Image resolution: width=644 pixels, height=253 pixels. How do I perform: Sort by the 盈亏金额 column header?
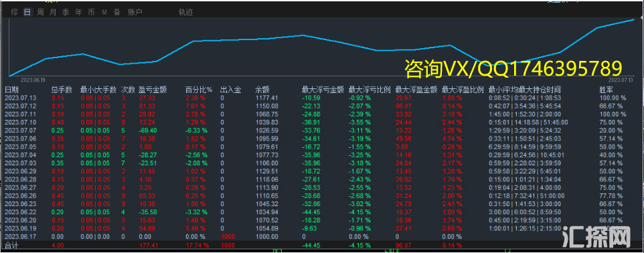click(153, 90)
